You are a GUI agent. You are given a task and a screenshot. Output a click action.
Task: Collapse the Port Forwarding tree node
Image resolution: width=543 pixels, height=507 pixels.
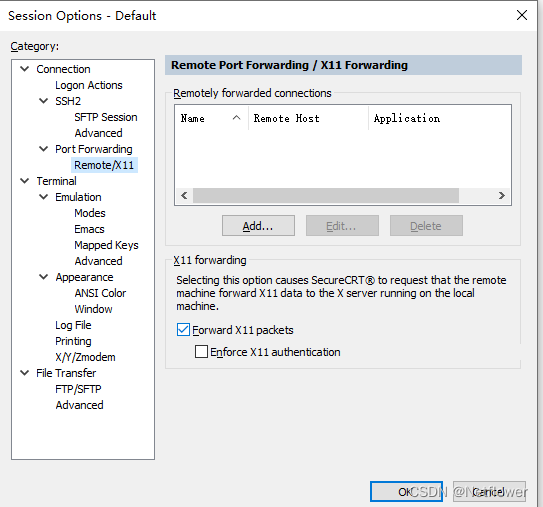[x=43, y=149]
